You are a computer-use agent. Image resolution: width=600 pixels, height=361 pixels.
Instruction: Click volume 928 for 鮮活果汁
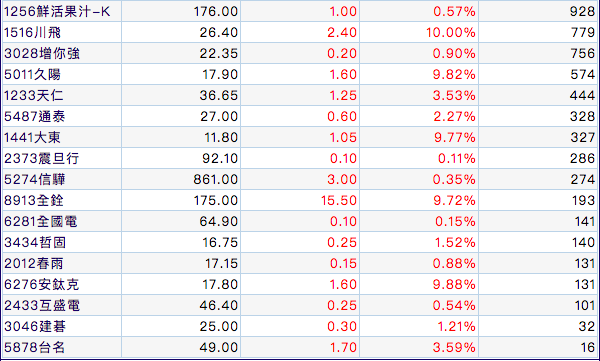pos(582,11)
